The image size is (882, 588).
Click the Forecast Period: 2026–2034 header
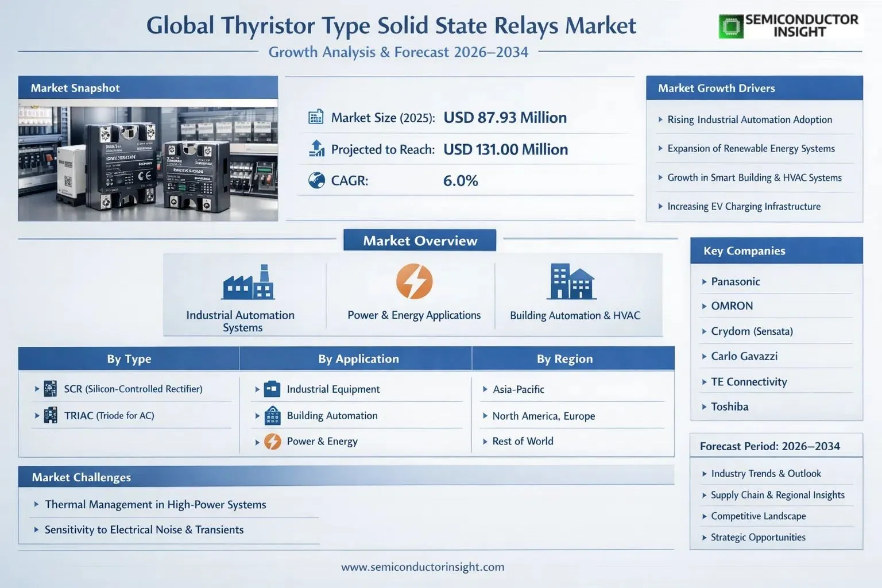tap(776, 446)
